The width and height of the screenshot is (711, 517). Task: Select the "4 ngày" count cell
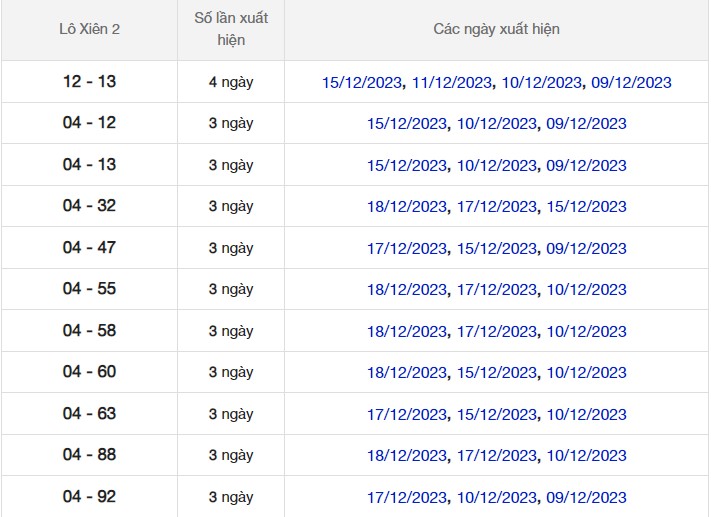[x=231, y=82]
